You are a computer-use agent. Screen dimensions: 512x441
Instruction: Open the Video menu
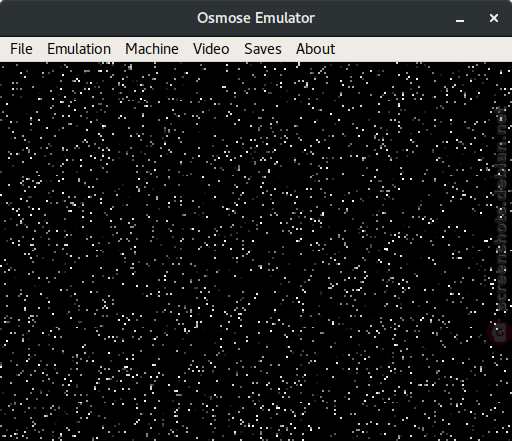pyautogui.click(x=211, y=49)
